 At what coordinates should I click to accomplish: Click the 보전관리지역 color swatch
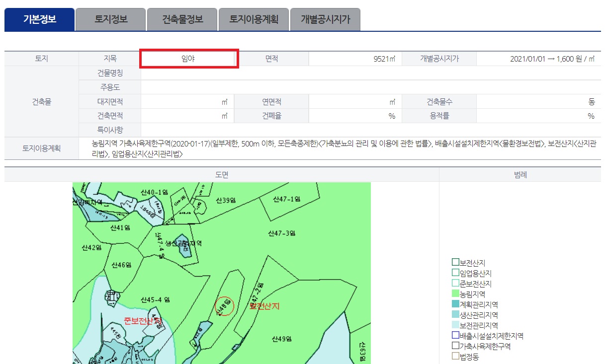click(456, 325)
